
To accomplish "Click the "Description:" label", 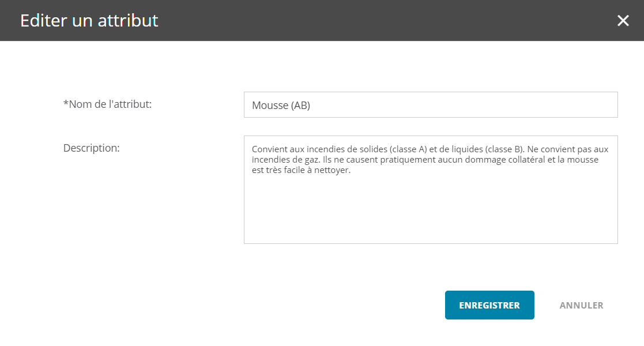I will 91,148.
